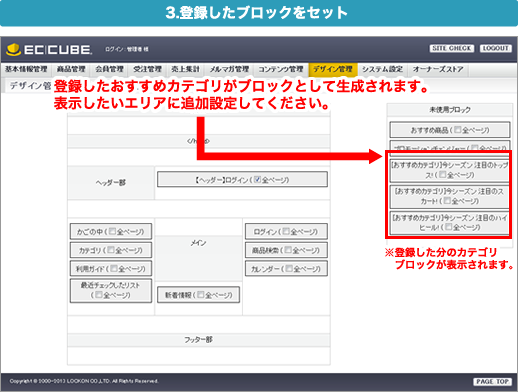The width and height of the screenshot is (518, 392).
Task: Click the ヘッダー部 area label
Action: pos(111,183)
